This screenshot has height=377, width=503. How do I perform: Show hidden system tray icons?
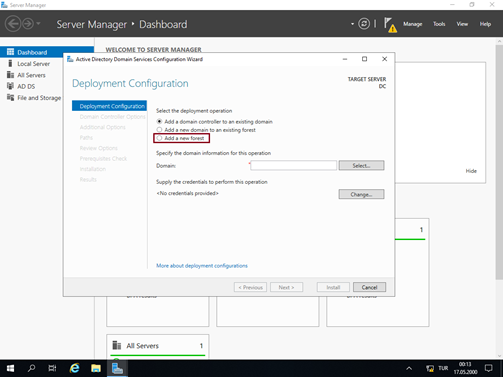(x=409, y=368)
